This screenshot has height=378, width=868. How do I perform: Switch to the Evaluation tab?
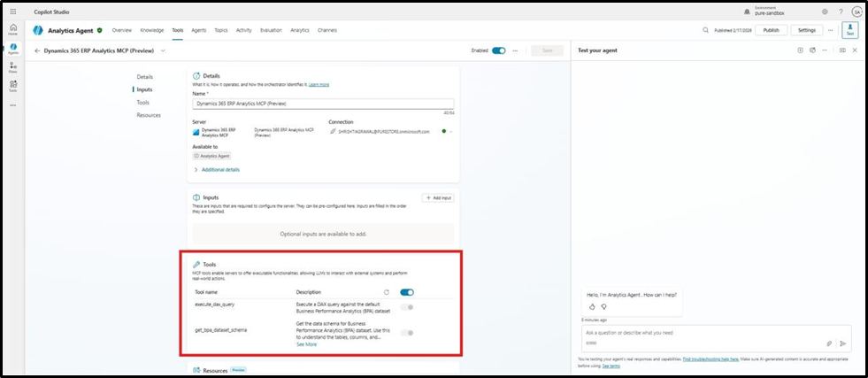[272, 30]
